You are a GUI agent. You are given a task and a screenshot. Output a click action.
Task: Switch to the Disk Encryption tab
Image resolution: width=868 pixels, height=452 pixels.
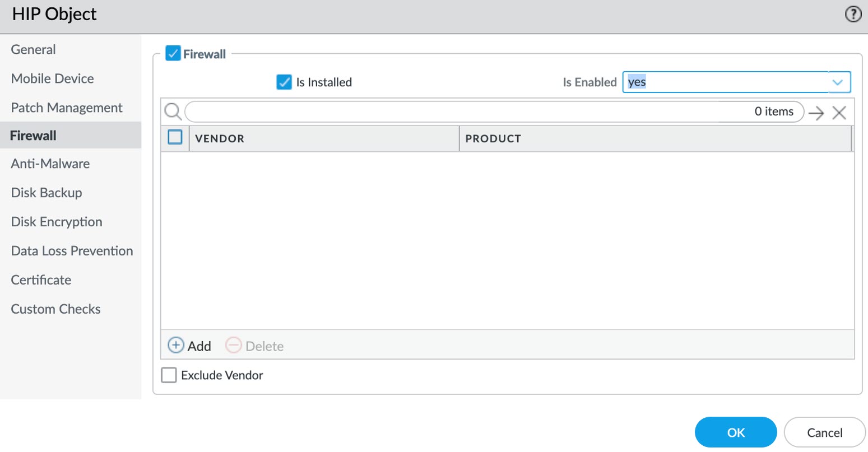(x=57, y=222)
